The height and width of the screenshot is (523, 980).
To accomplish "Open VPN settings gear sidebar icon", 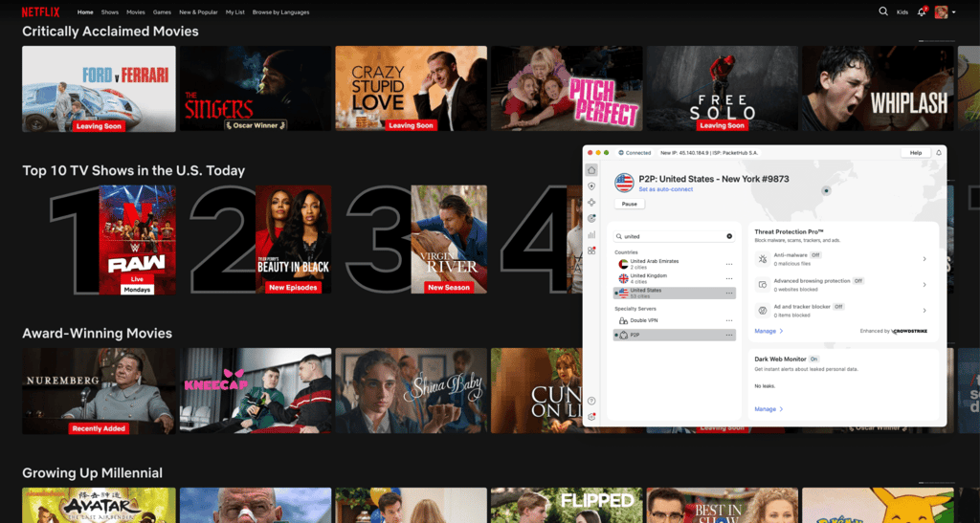I will [591, 417].
